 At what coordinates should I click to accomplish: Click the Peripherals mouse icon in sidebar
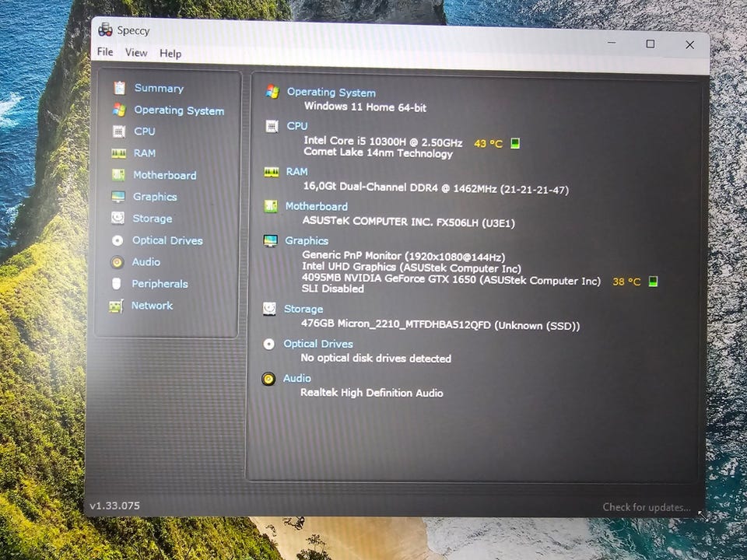click(116, 284)
